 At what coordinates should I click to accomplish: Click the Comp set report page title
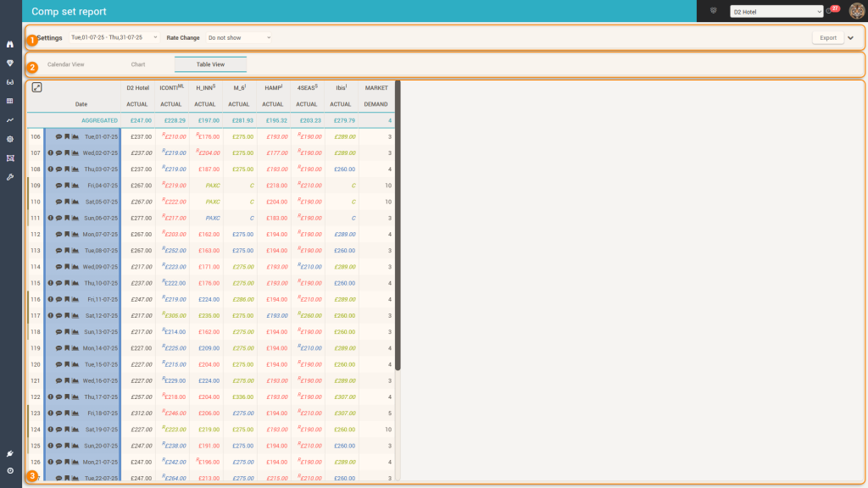69,12
